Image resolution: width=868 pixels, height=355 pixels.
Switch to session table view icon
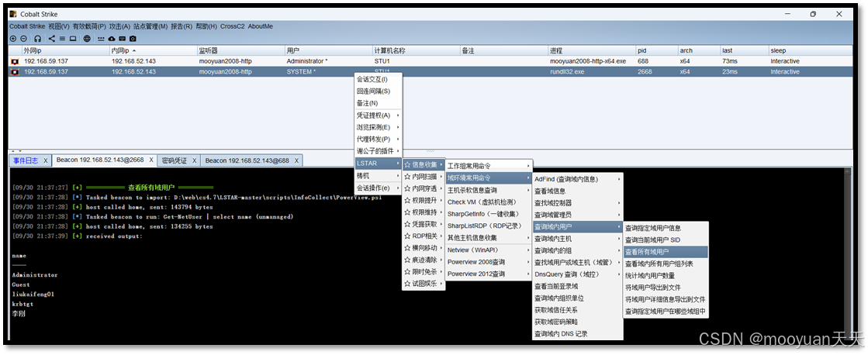click(62, 39)
